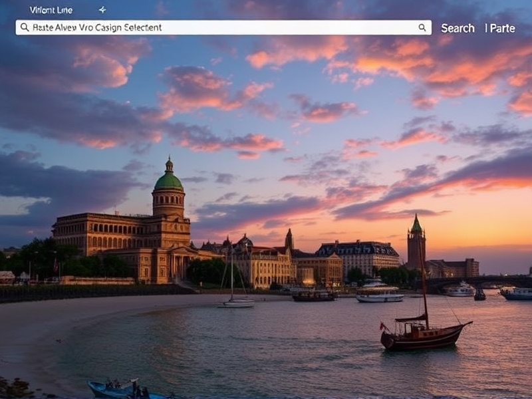Click the white yacht at the far right
This screenshot has height=399, width=532.
click(x=516, y=293)
